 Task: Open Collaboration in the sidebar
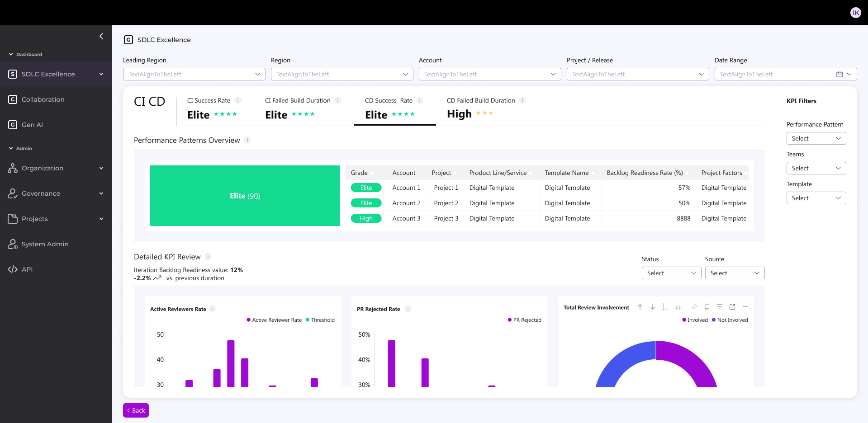[43, 99]
